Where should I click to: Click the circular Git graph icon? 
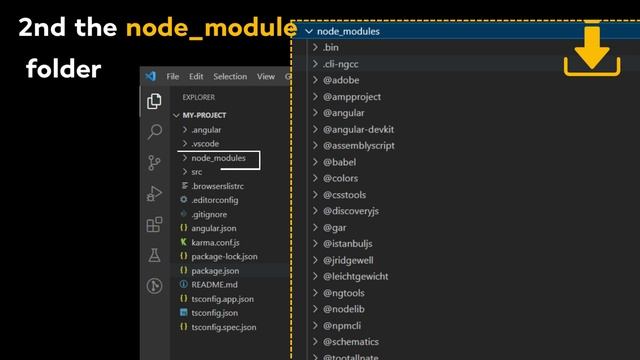point(154,286)
